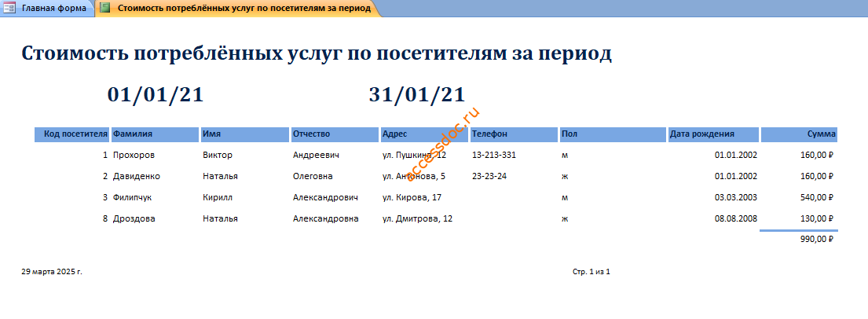868x319 pixels.
Task: Click the report title heading
Action: pyautogui.click(x=317, y=53)
